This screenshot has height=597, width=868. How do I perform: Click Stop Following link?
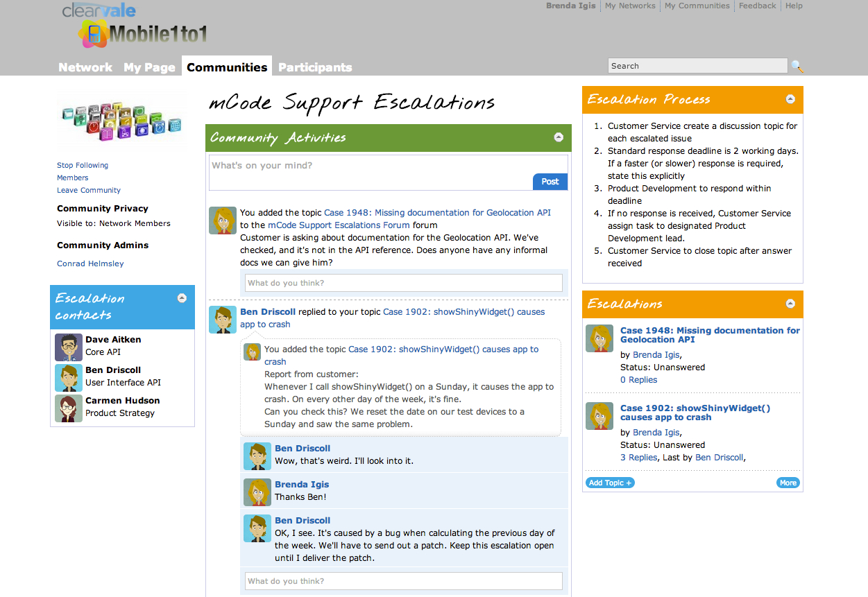click(83, 165)
